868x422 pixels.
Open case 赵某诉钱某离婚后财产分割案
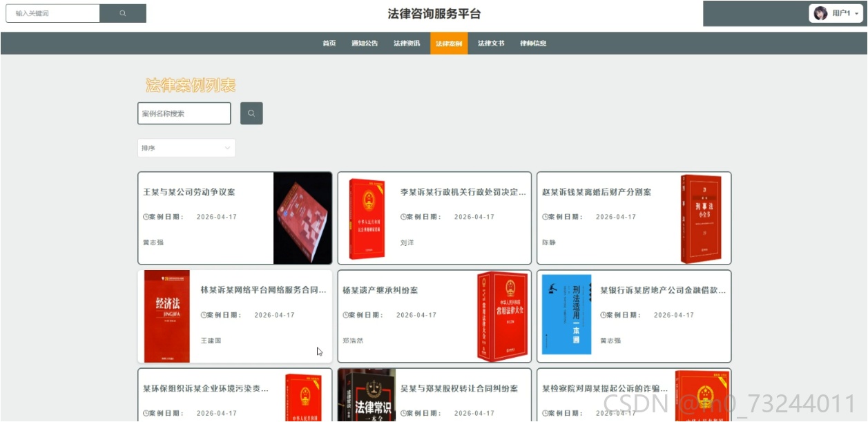(x=597, y=192)
